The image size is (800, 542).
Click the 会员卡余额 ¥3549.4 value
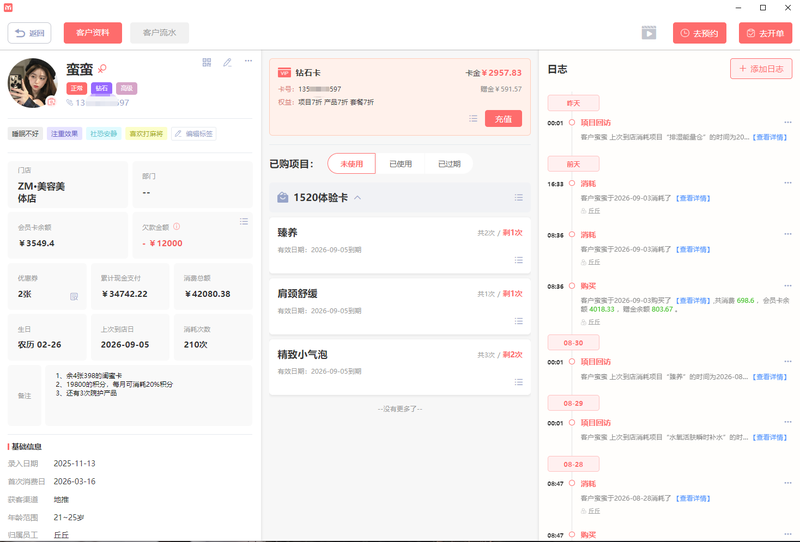pos(36,243)
